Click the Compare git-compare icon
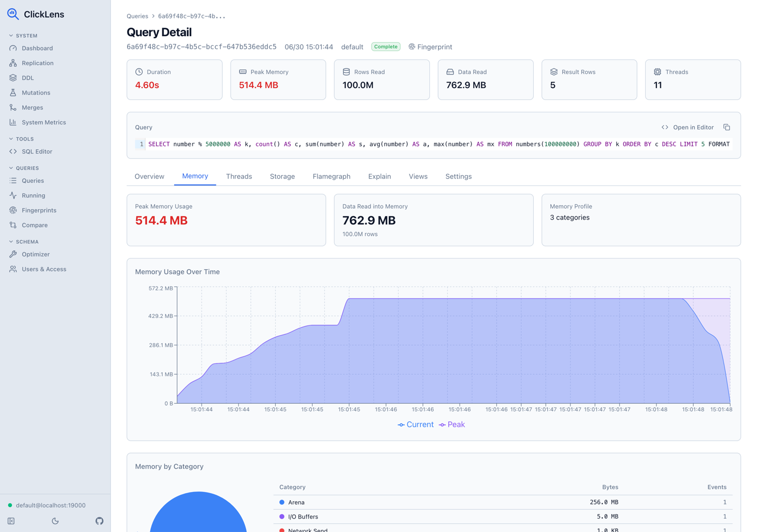The width and height of the screenshot is (757, 532). pyautogui.click(x=13, y=225)
